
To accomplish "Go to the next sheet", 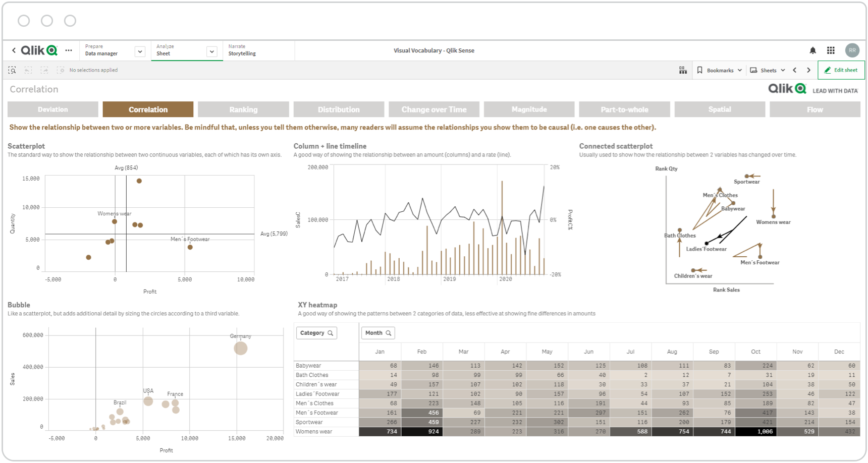I will point(808,70).
